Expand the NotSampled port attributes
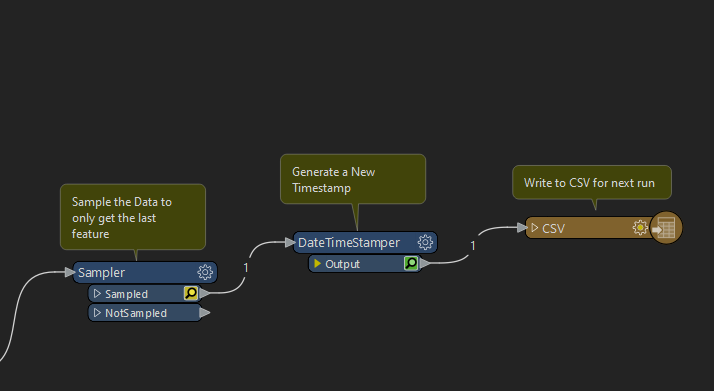The width and height of the screenshot is (714, 391). (97, 313)
